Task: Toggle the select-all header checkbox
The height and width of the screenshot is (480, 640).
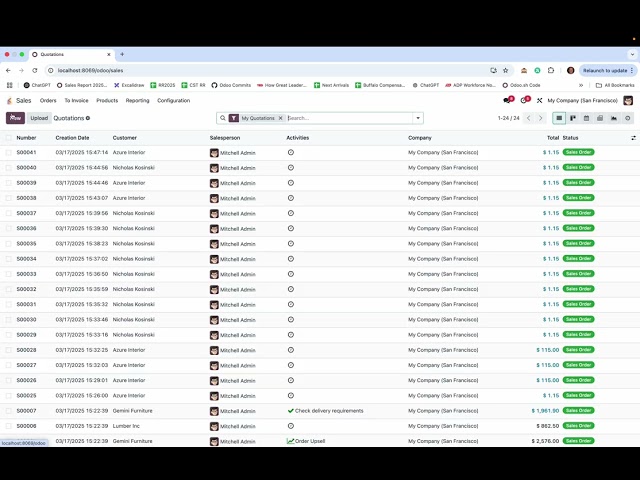Action: click(x=9, y=138)
